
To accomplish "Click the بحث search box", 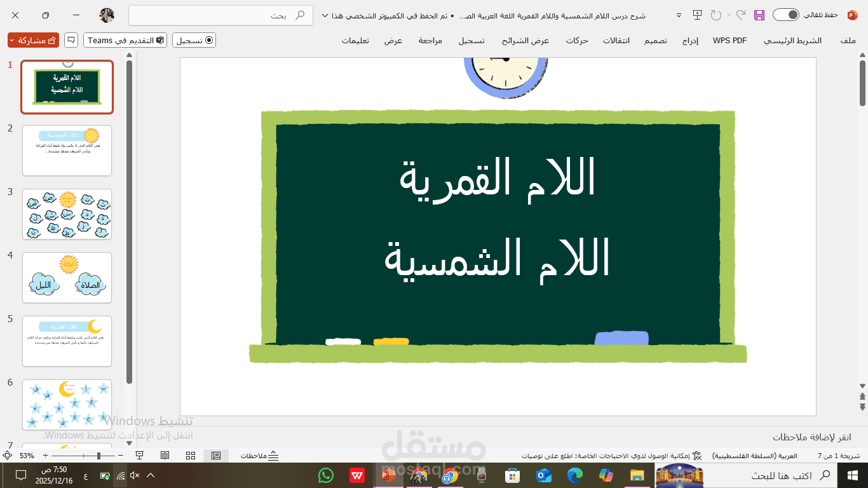I will click(x=220, y=15).
